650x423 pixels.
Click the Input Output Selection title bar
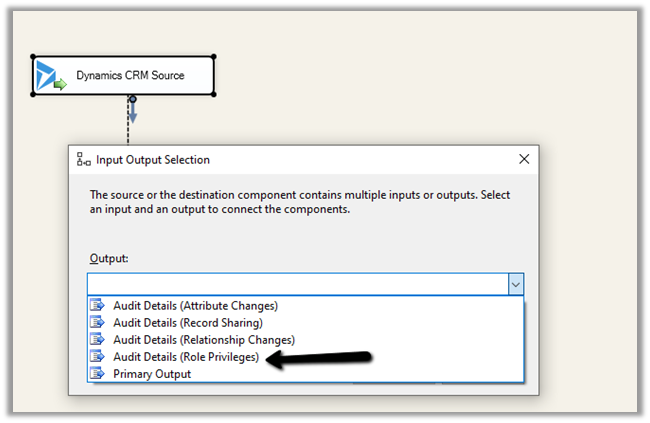300,160
